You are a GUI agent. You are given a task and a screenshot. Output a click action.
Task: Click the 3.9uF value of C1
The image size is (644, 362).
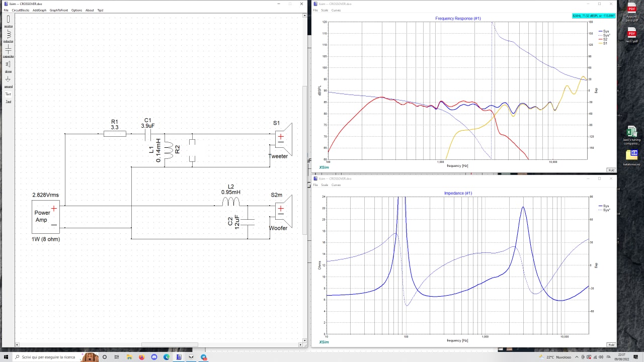point(148,126)
